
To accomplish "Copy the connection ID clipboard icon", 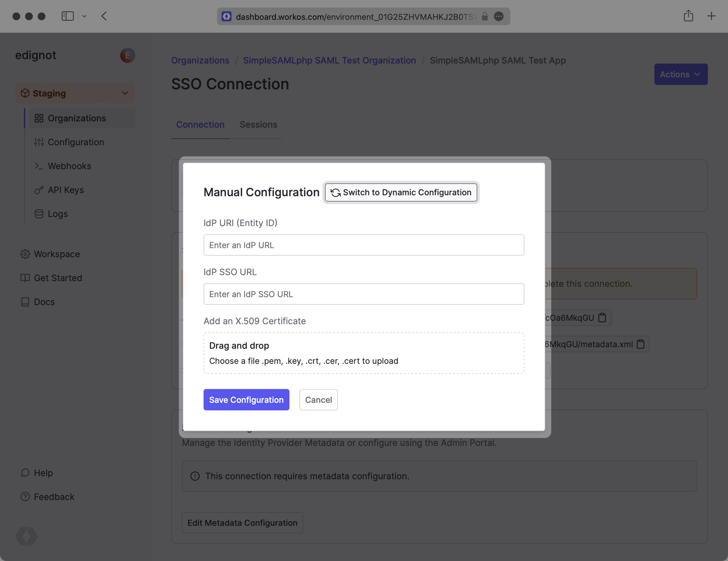I will [x=602, y=318].
